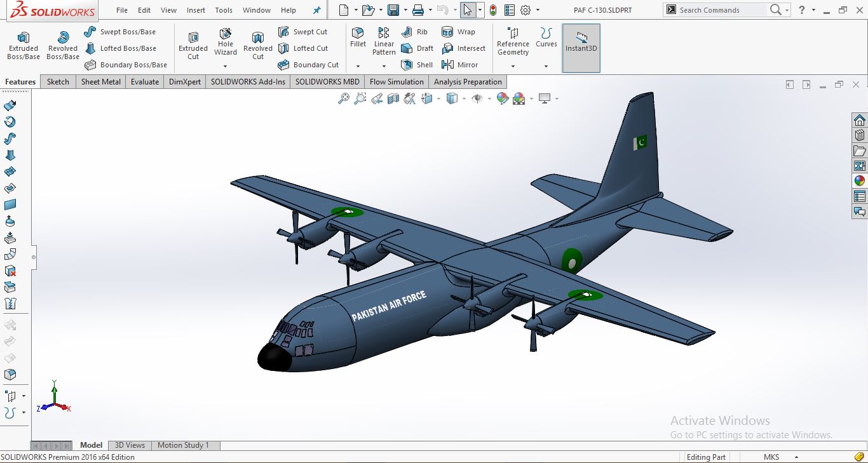868x463 pixels.
Task: Select the Revolved Cut tool
Action: pos(258,46)
